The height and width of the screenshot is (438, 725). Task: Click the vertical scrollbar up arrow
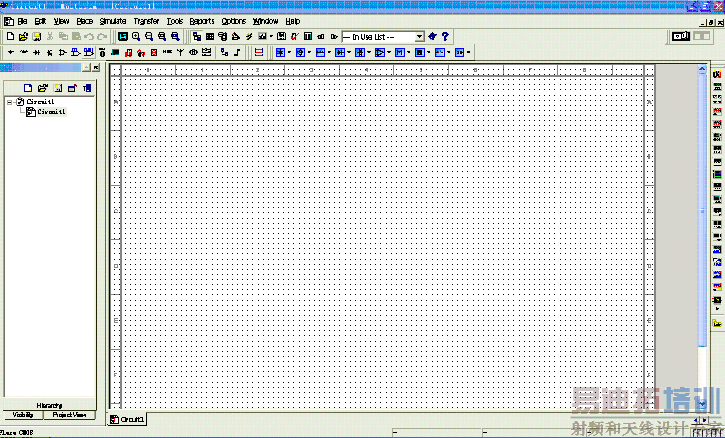(x=702, y=69)
